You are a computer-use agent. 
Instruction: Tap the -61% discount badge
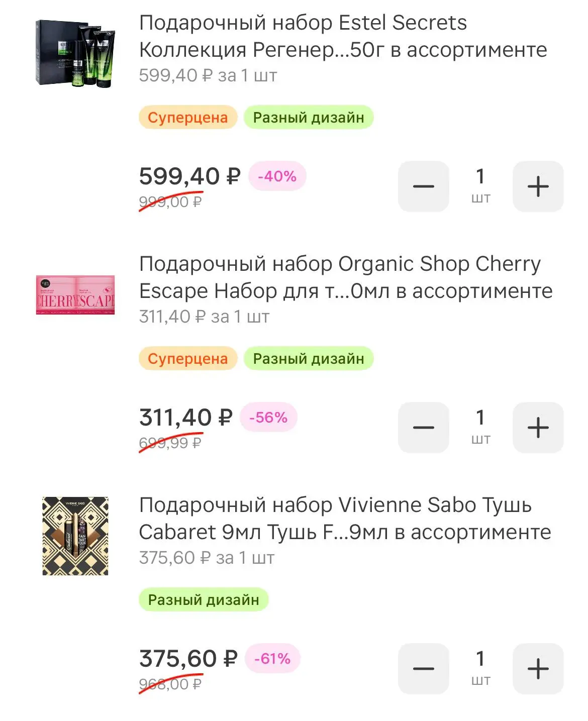272,659
